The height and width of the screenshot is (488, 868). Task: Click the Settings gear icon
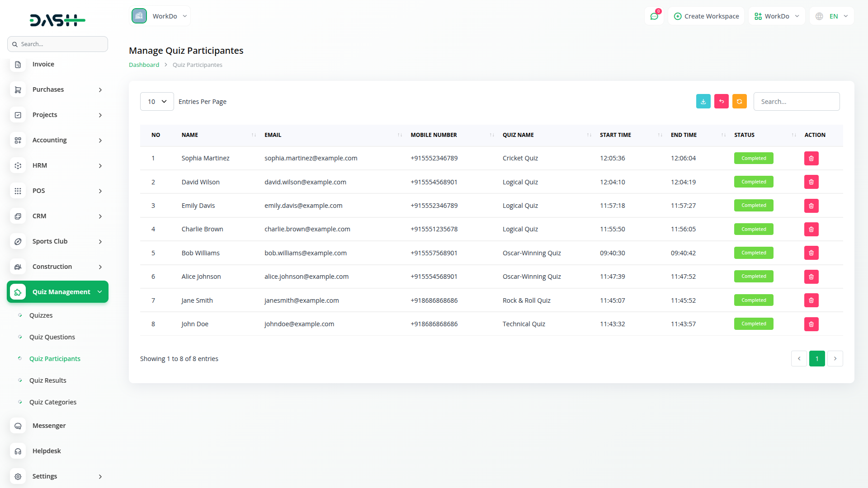18,476
